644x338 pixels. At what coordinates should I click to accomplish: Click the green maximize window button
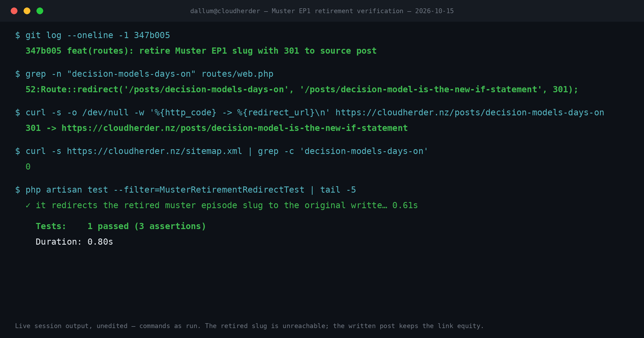pos(40,11)
